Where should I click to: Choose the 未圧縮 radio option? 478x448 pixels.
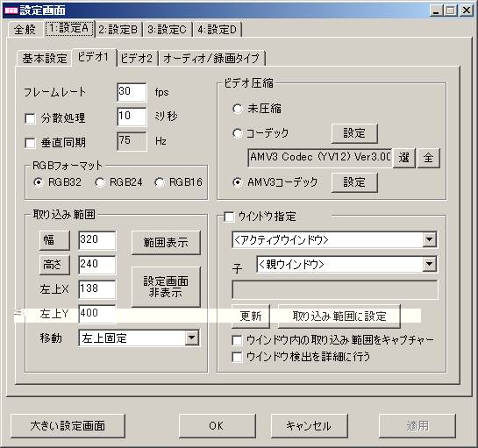click(x=237, y=109)
